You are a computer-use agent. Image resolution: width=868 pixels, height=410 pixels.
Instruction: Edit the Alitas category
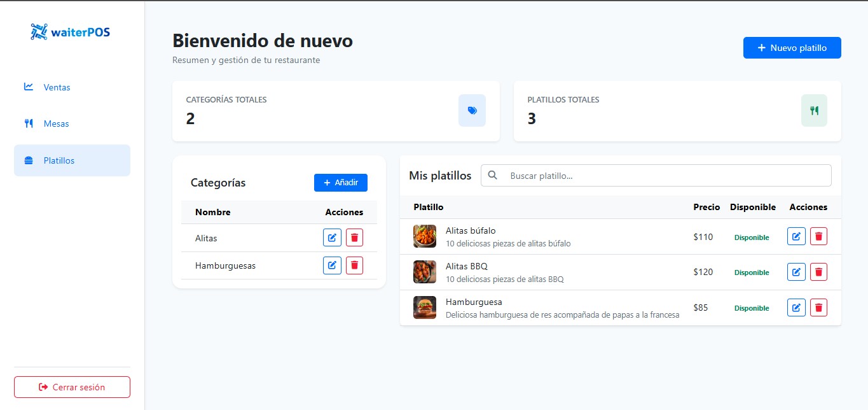click(332, 238)
